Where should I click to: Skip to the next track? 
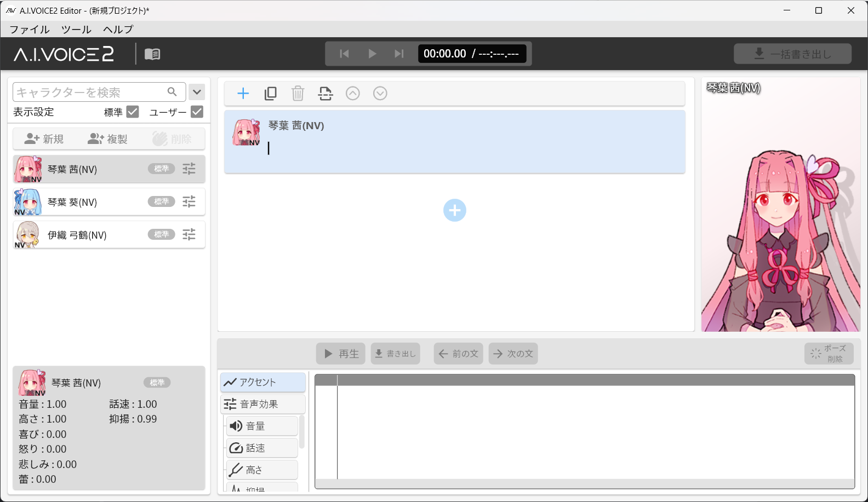(x=399, y=54)
